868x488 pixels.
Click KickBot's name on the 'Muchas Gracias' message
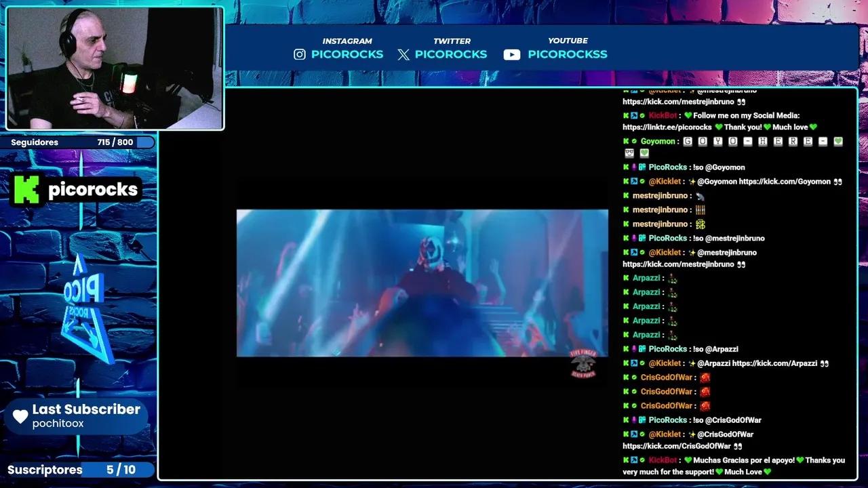point(663,461)
